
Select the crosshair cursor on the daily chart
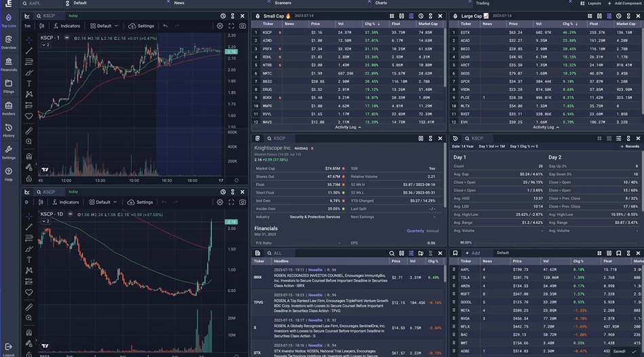[29, 216]
